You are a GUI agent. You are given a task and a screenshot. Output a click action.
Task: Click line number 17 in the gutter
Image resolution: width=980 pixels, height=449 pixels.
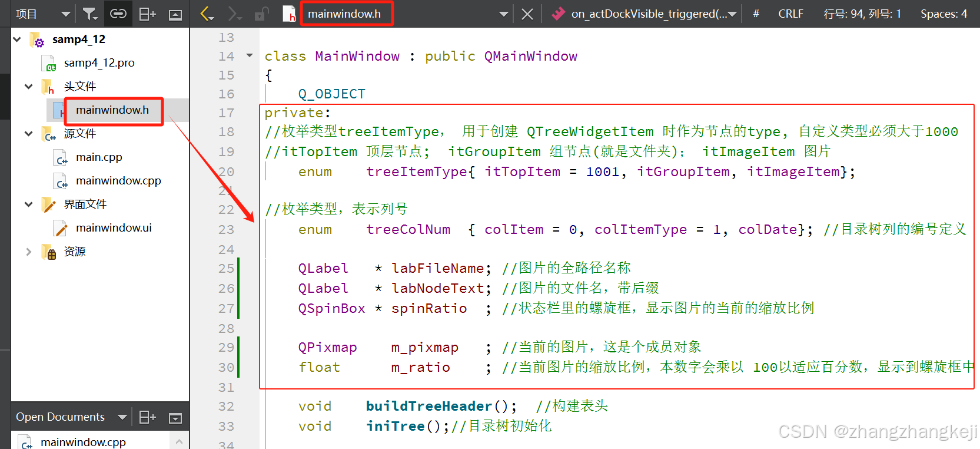tap(226, 113)
